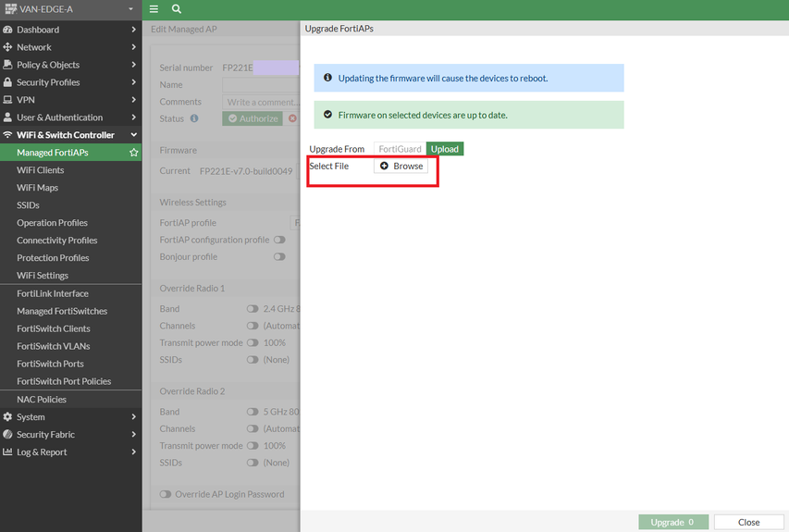789x532 pixels.
Task: Click Browse to select firmware file
Action: click(x=401, y=167)
